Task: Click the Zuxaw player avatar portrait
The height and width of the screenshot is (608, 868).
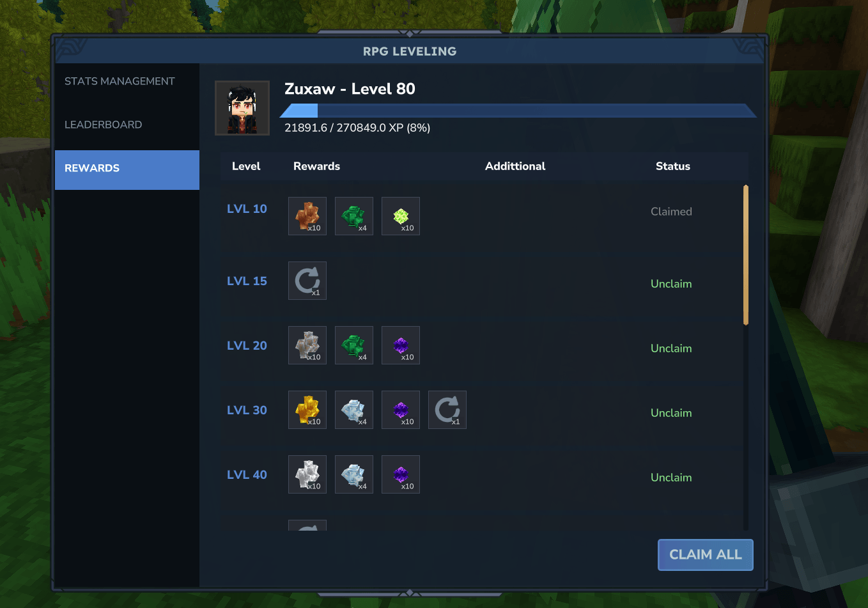Action: (242, 108)
